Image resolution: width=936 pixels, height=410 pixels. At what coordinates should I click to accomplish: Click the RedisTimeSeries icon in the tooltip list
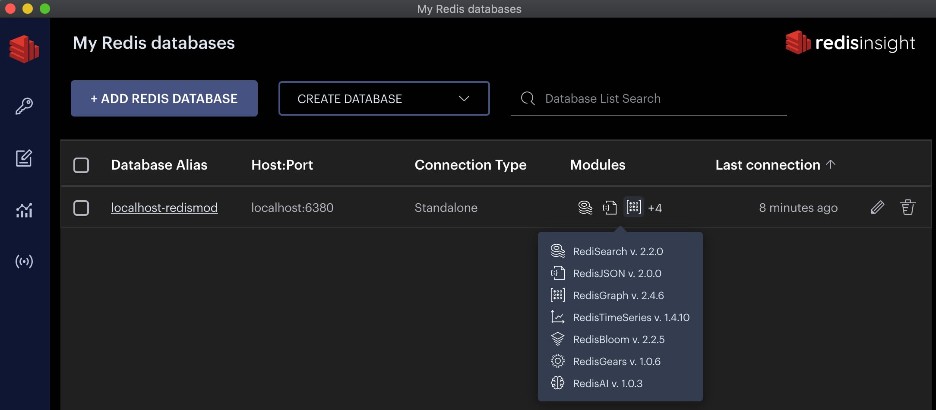pos(558,317)
